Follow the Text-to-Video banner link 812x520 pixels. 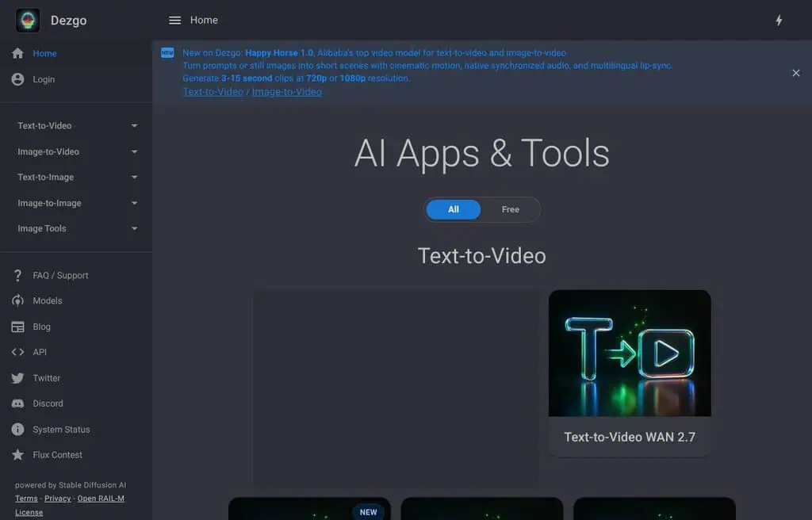[x=213, y=92]
